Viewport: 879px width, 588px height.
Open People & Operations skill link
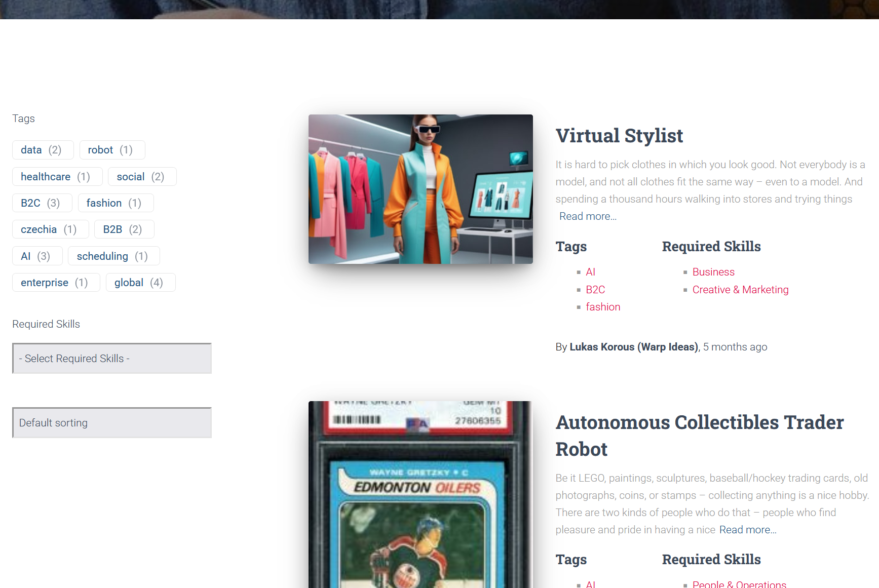tap(739, 584)
